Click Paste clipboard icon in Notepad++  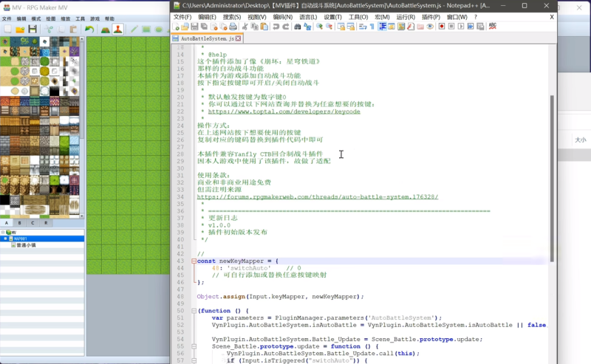[264, 27]
